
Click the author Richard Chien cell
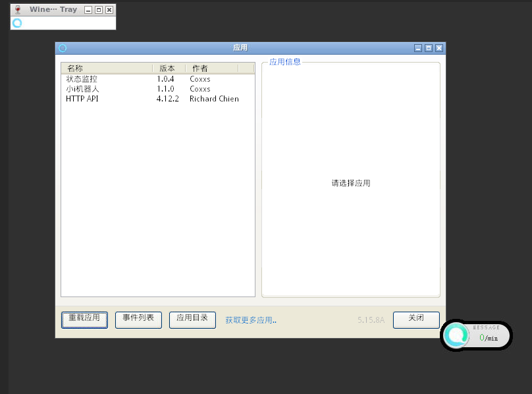coord(214,99)
